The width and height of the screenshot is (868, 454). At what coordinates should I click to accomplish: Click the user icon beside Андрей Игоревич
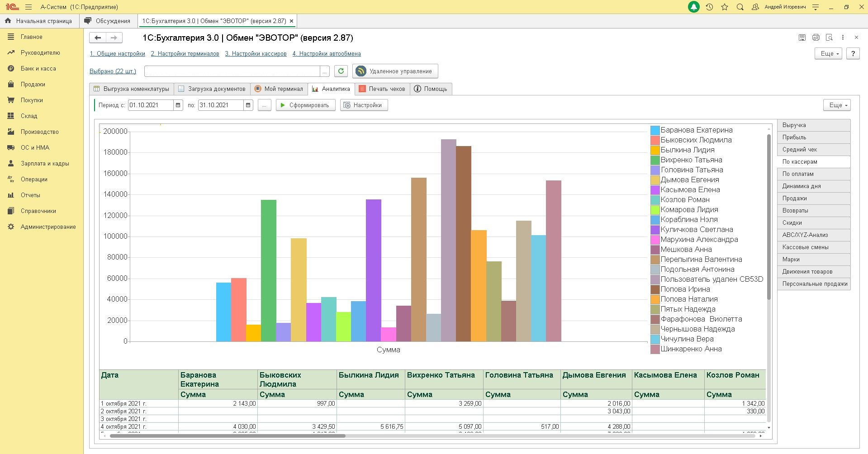tap(755, 7)
